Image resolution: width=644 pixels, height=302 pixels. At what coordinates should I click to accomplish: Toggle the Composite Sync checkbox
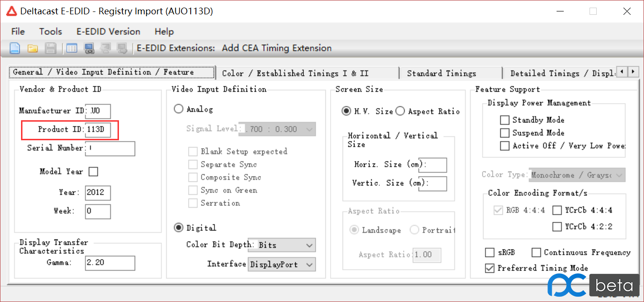(193, 177)
